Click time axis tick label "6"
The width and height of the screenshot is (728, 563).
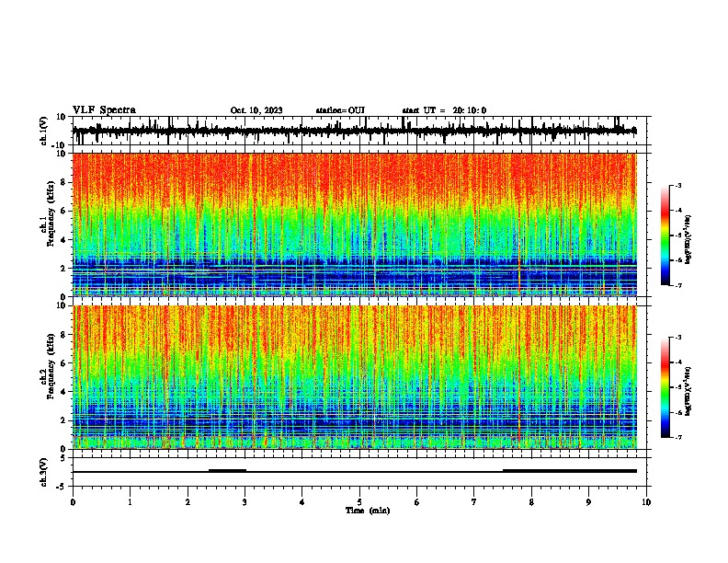tap(417, 502)
